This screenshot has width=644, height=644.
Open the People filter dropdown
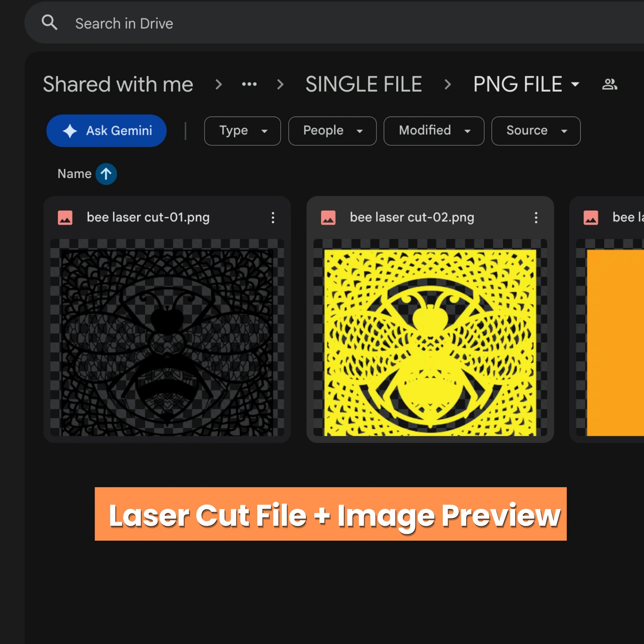coord(332,131)
